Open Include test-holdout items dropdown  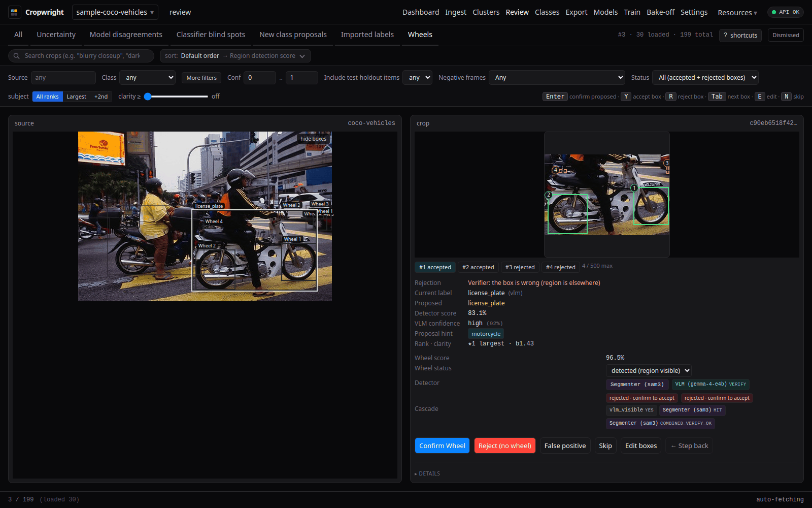417,78
